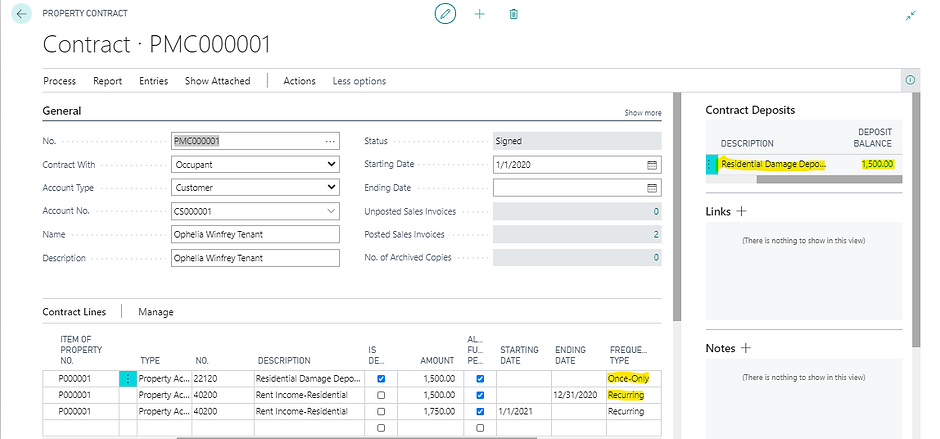The height and width of the screenshot is (439, 940).
Task: Select Residential Damage Depo... in Contract Deposits
Action: point(773,164)
